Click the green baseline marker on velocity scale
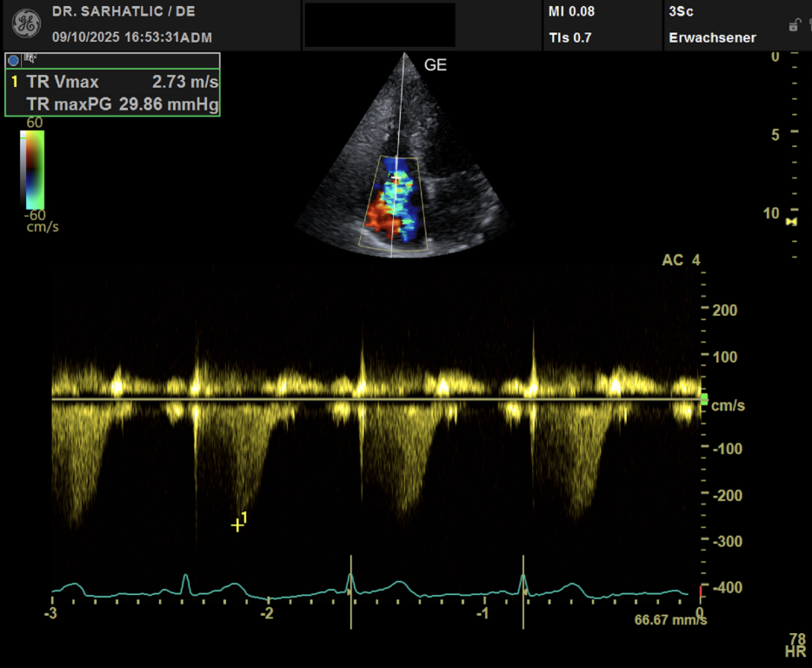 coord(703,399)
